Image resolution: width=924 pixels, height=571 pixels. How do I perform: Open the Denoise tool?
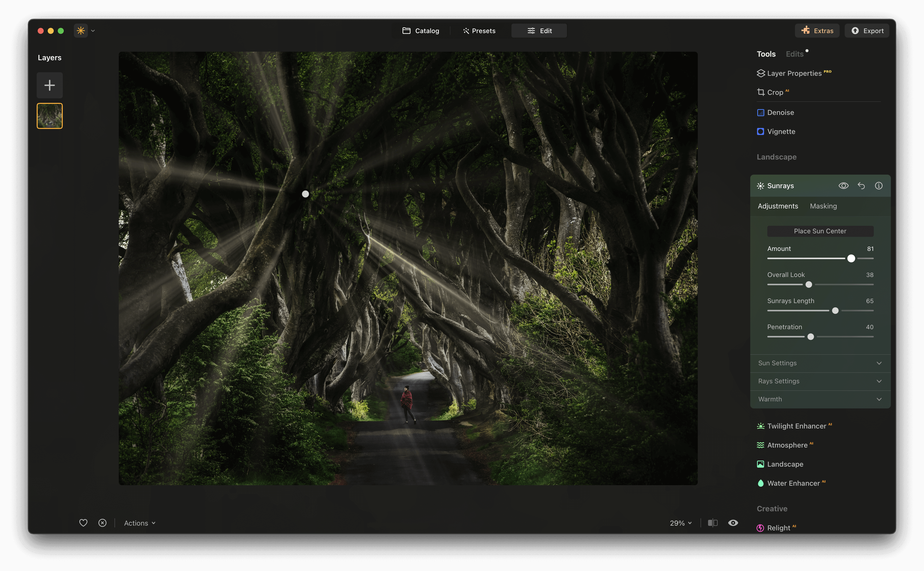pyautogui.click(x=780, y=113)
